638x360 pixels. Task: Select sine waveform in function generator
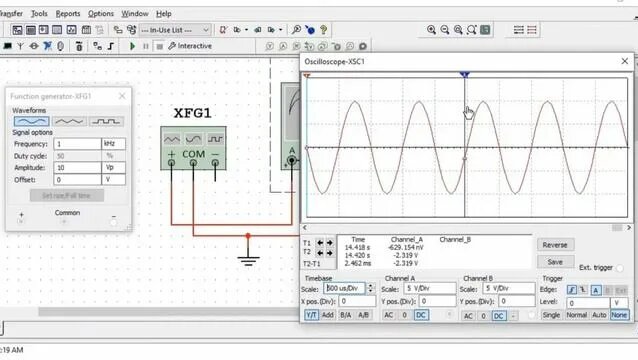(x=31, y=121)
